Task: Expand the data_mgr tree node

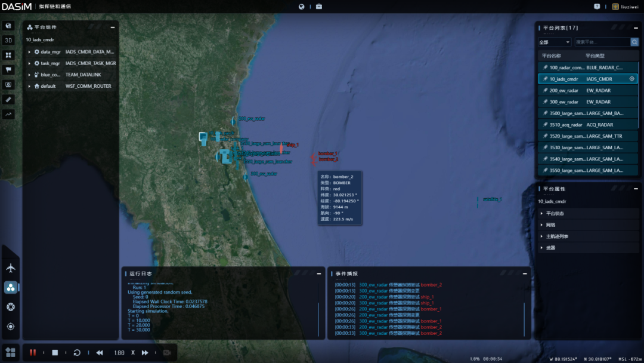Action: point(29,52)
